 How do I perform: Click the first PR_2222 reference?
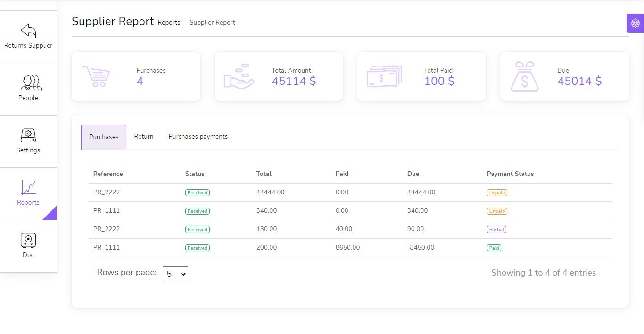pyautogui.click(x=107, y=192)
